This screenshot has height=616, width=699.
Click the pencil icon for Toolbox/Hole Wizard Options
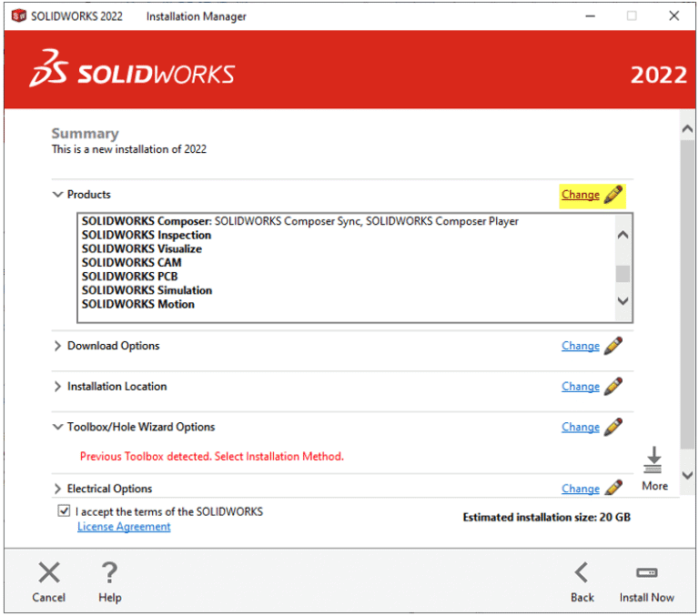click(x=613, y=427)
